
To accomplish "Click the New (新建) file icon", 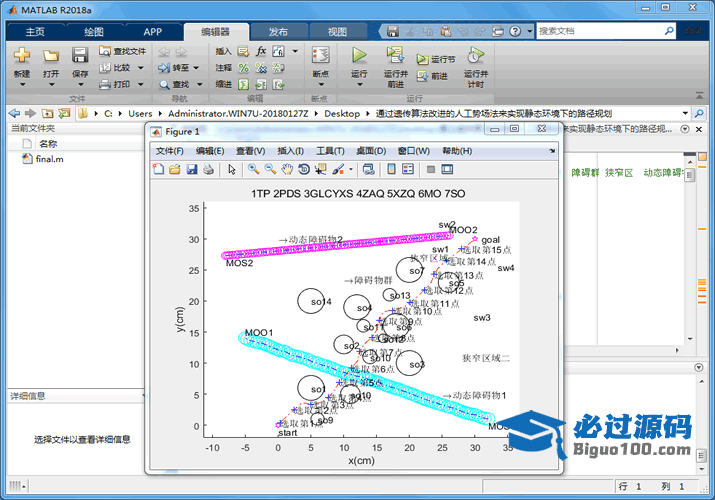I will [22, 56].
